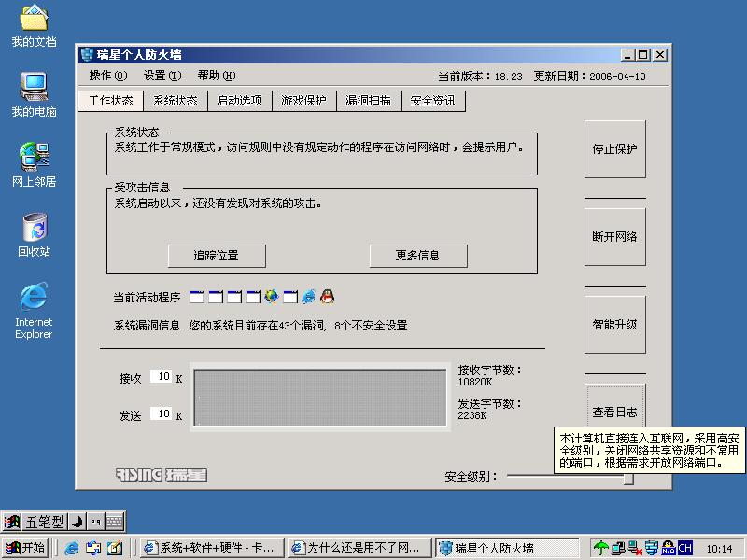Open the 帮助(H) menu
This screenshot has height=560, width=747.
[217, 76]
